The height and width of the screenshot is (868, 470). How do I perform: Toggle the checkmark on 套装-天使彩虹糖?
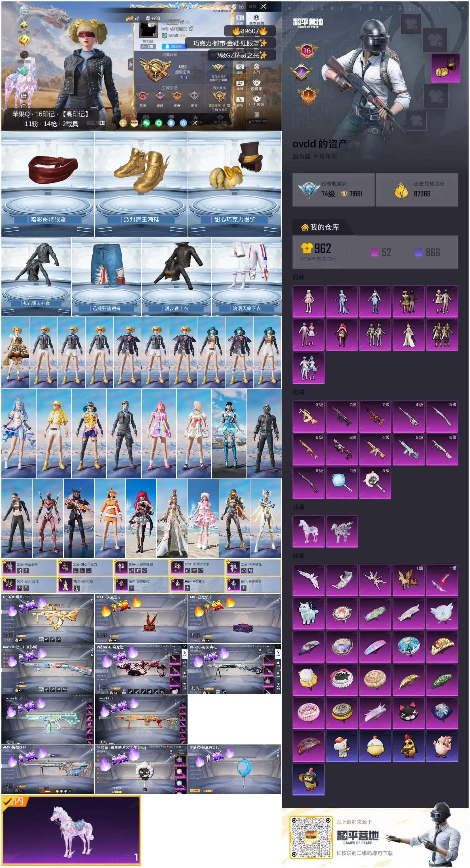116,562
